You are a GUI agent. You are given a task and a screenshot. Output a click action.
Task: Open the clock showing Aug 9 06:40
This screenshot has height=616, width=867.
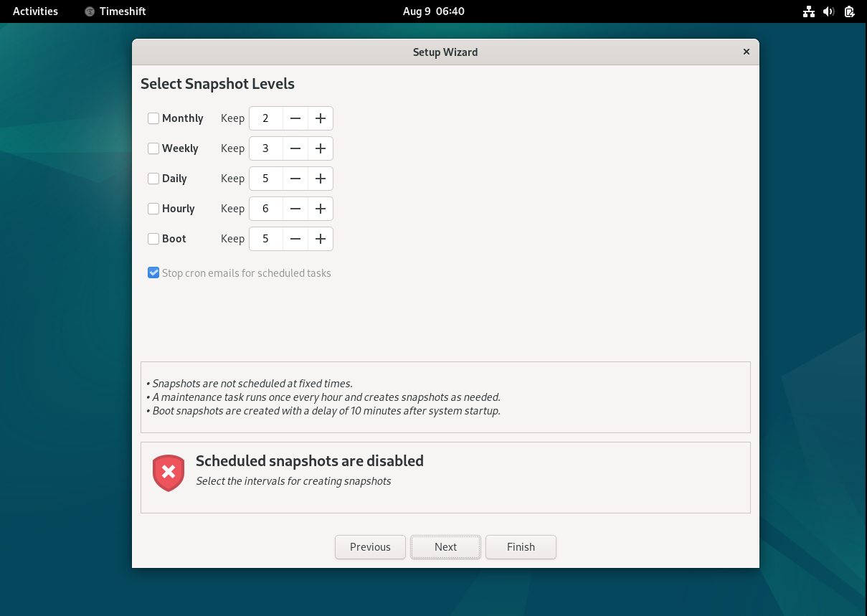[x=433, y=11]
